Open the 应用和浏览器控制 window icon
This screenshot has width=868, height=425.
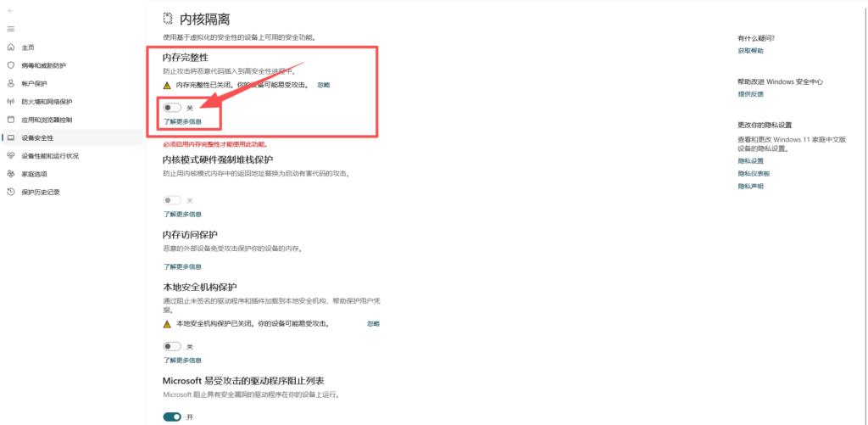click(x=10, y=120)
